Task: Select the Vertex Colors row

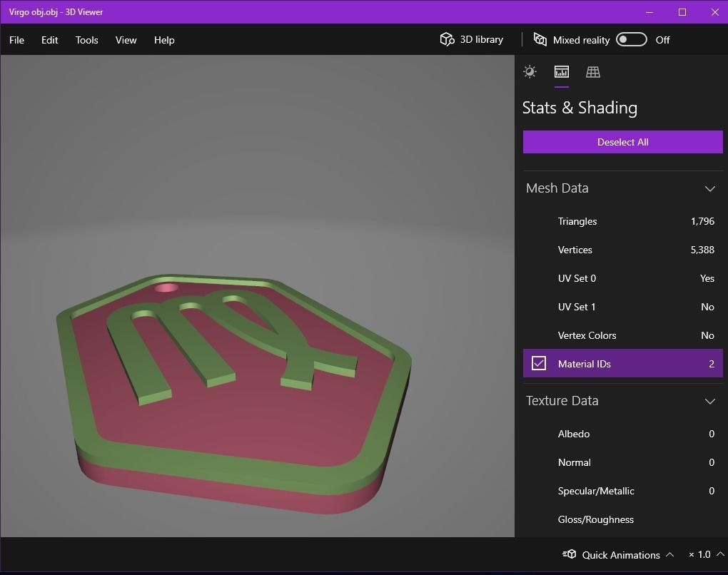Action: (622, 335)
